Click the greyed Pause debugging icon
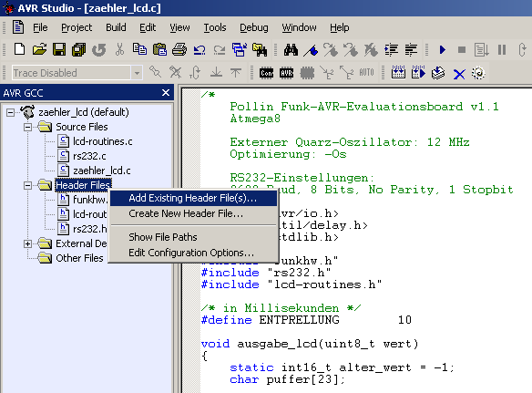 pos(502,50)
